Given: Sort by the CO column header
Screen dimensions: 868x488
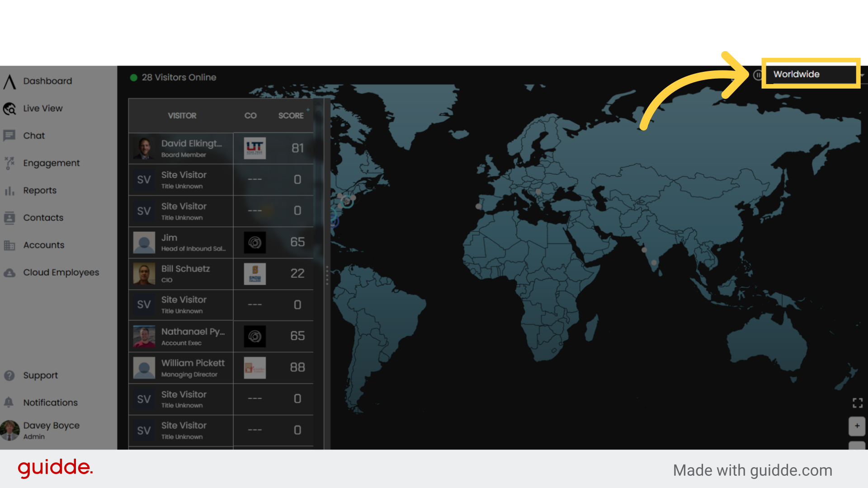Looking at the screenshot, I should 250,116.
